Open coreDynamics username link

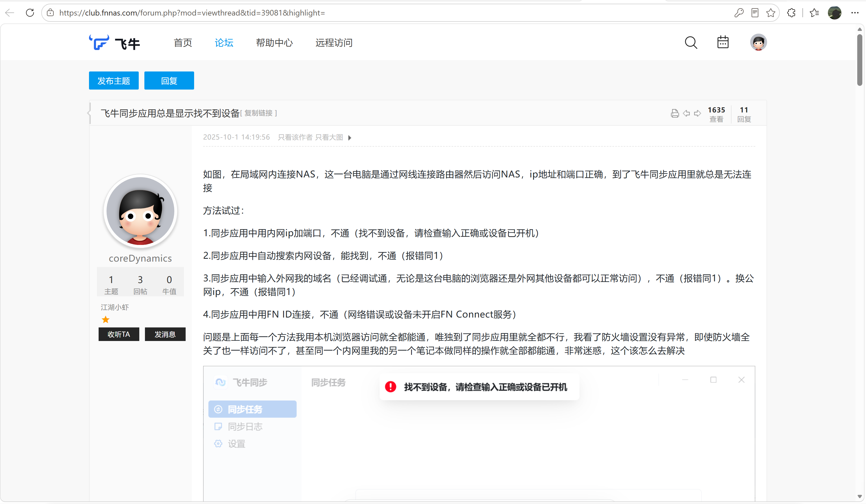pos(140,258)
